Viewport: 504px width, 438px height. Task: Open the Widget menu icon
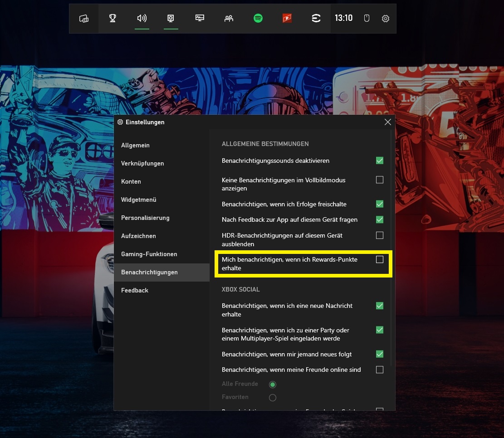pyautogui.click(x=84, y=18)
